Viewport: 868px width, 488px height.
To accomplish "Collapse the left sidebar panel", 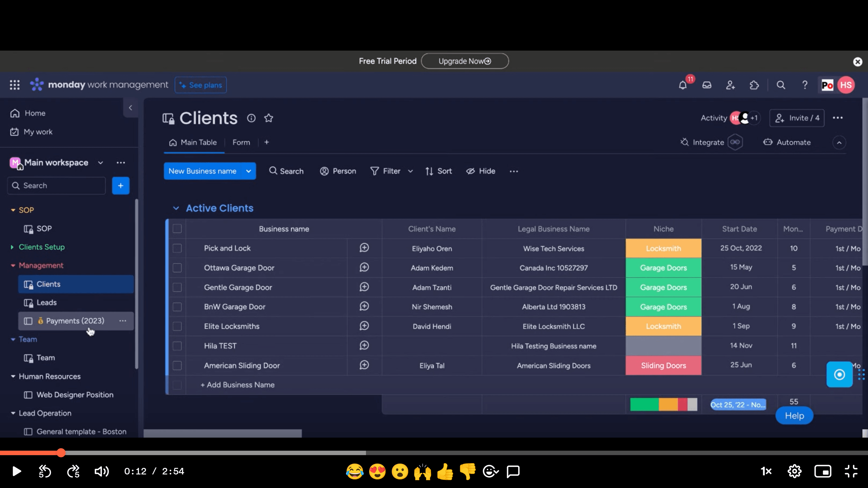I will [130, 108].
